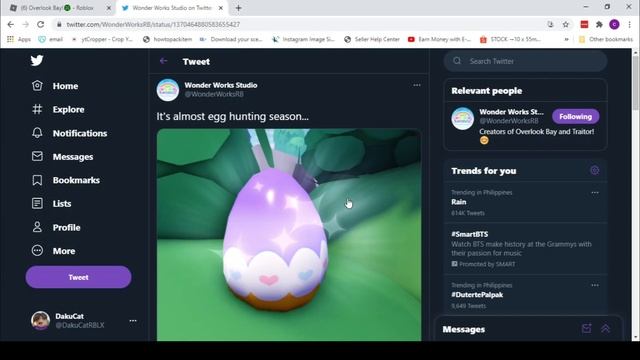Open the purple egg tweet image
The image size is (640, 360).
coord(289,235)
